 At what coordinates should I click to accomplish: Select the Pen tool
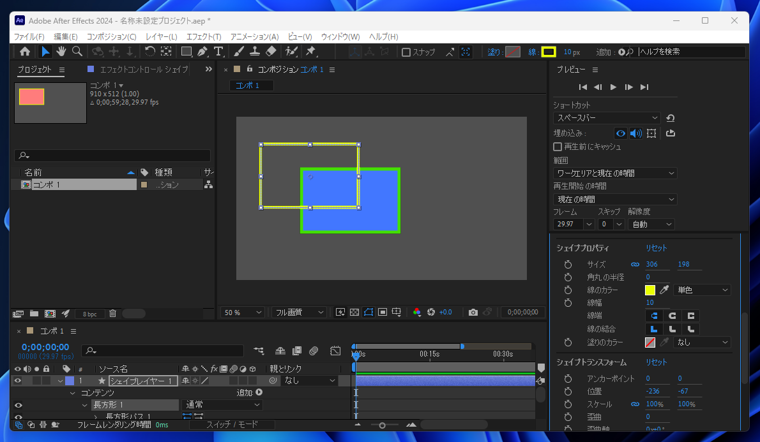202,52
